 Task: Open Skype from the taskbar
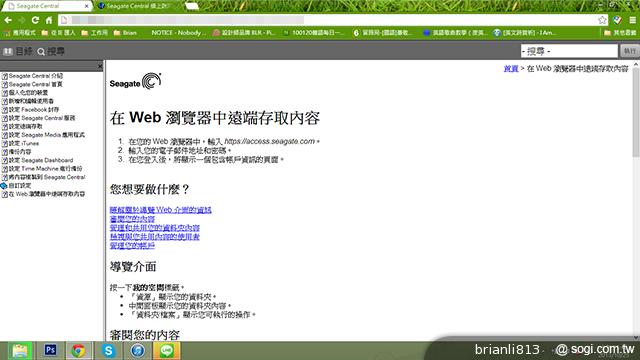tap(108, 350)
